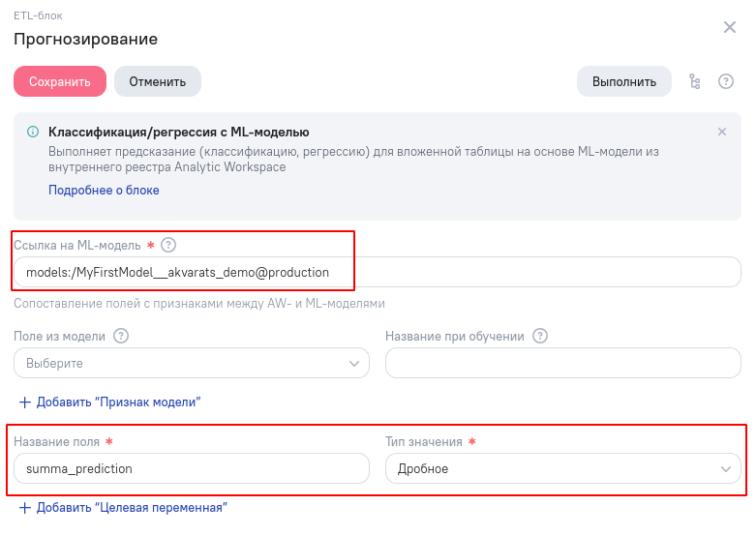Screen dimensions: 756x536
Task: Run the block with Выполнить button
Action: [624, 81]
